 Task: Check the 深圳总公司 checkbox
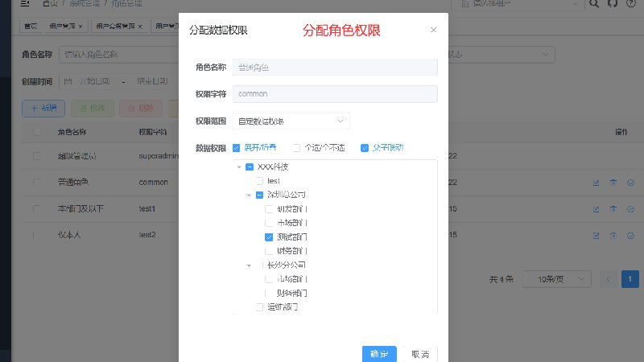click(259, 195)
